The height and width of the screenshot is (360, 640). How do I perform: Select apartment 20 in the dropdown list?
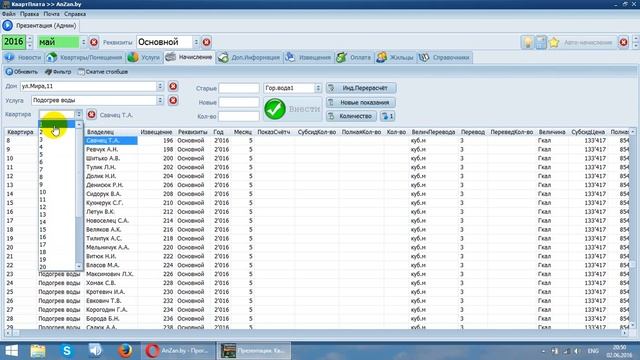point(57,267)
